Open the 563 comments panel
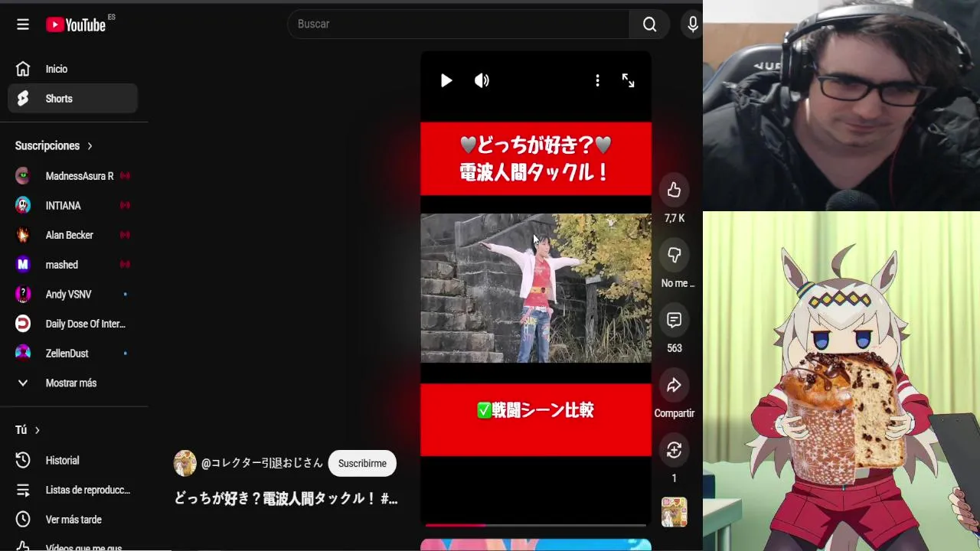 coord(674,320)
